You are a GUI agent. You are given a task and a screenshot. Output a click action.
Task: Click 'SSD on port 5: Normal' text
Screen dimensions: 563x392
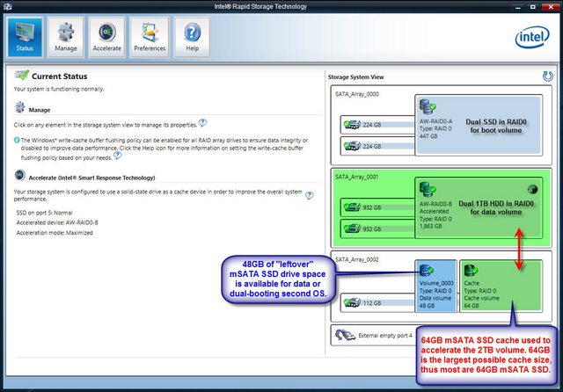45,213
